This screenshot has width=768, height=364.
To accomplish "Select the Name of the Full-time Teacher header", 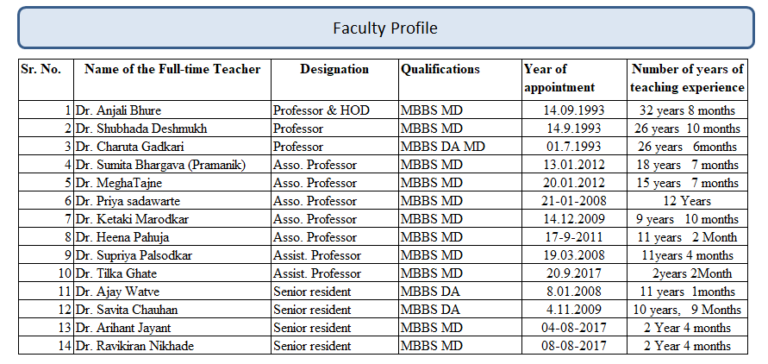I will pyautogui.click(x=172, y=80).
